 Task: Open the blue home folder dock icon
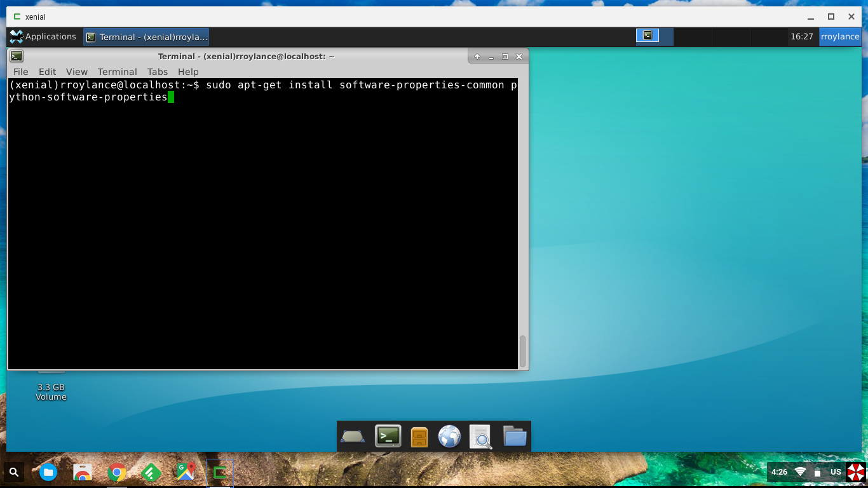515,436
